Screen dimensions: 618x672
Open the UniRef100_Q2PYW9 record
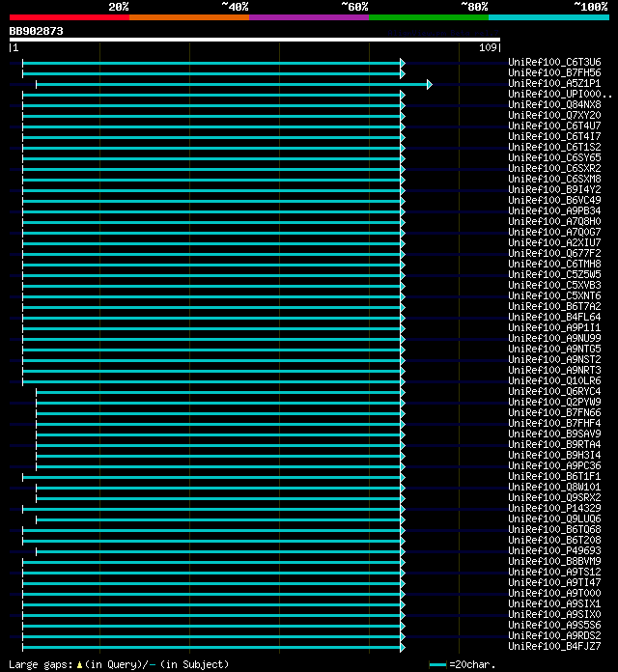[554, 402]
